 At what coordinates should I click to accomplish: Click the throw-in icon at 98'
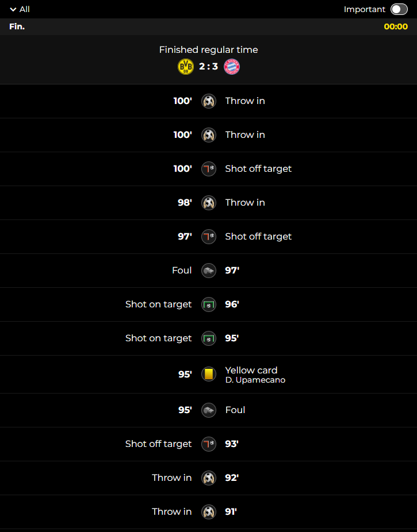click(208, 203)
